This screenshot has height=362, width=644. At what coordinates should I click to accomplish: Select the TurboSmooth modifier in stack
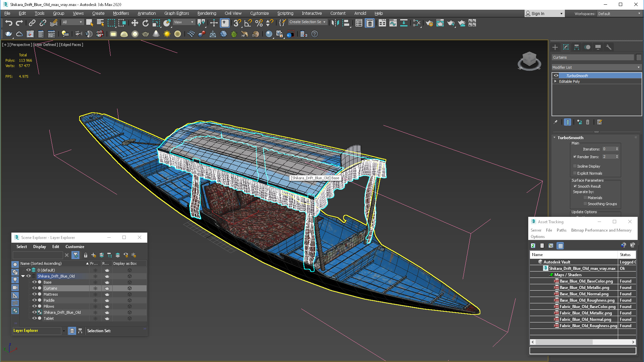578,75
